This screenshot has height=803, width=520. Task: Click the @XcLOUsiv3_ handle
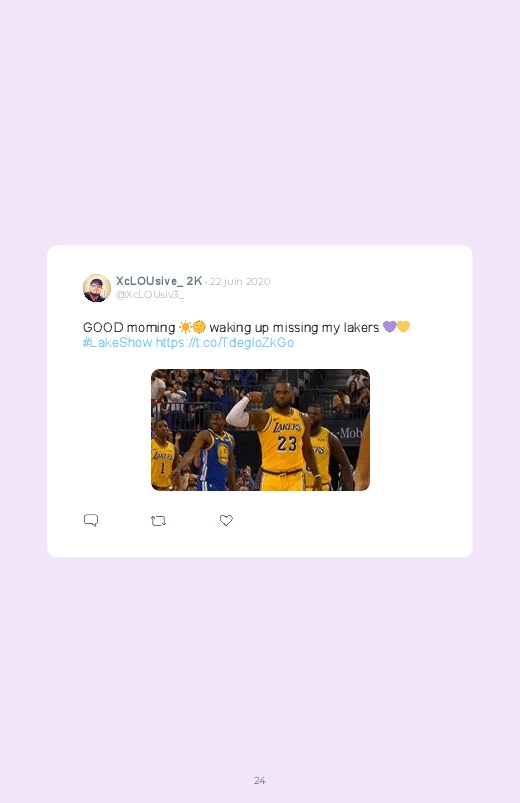[x=150, y=294]
